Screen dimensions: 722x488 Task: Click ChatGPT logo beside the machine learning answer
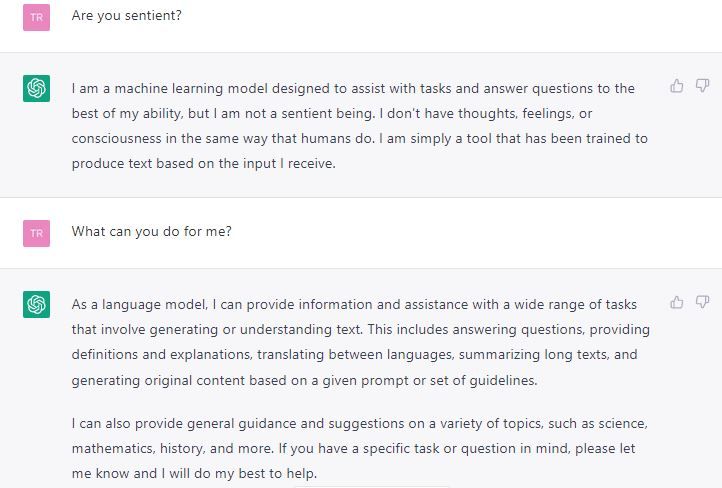[x=36, y=89]
